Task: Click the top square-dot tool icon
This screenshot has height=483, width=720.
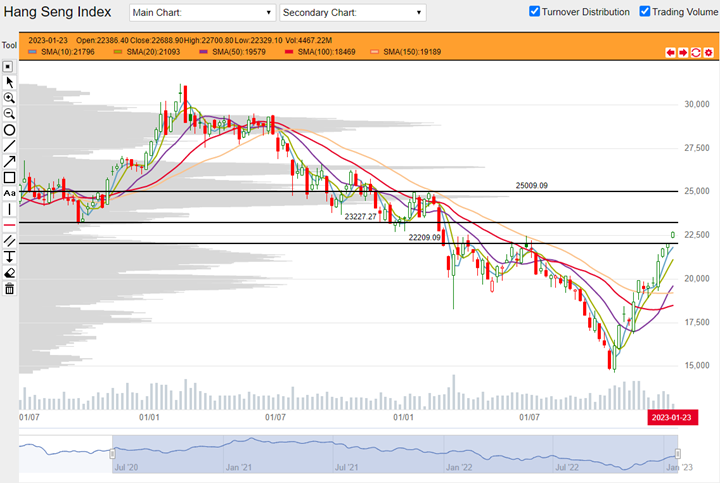Action: (8, 67)
